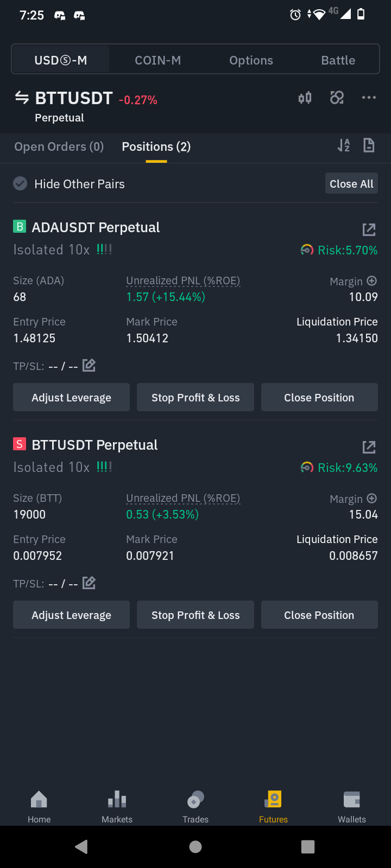This screenshot has width=391, height=868.
Task: Add margin to ADAUSDT position
Action: click(x=372, y=281)
